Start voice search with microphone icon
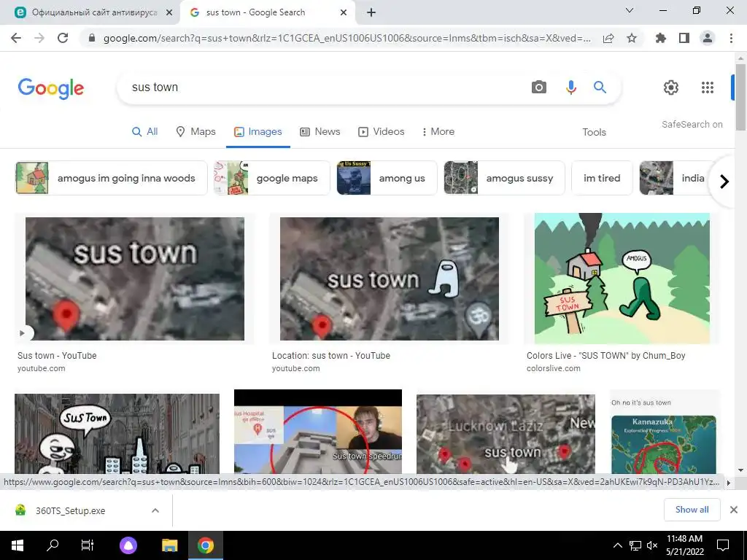747x560 pixels. [570, 87]
